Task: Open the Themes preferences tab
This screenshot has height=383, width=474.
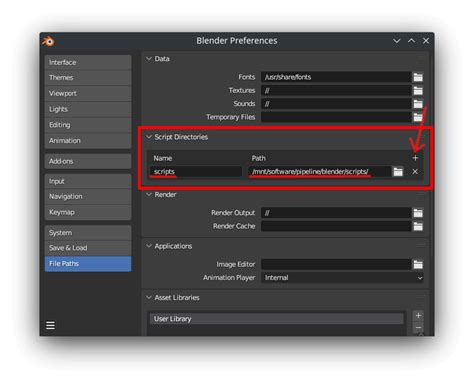Action: pos(88,78)
